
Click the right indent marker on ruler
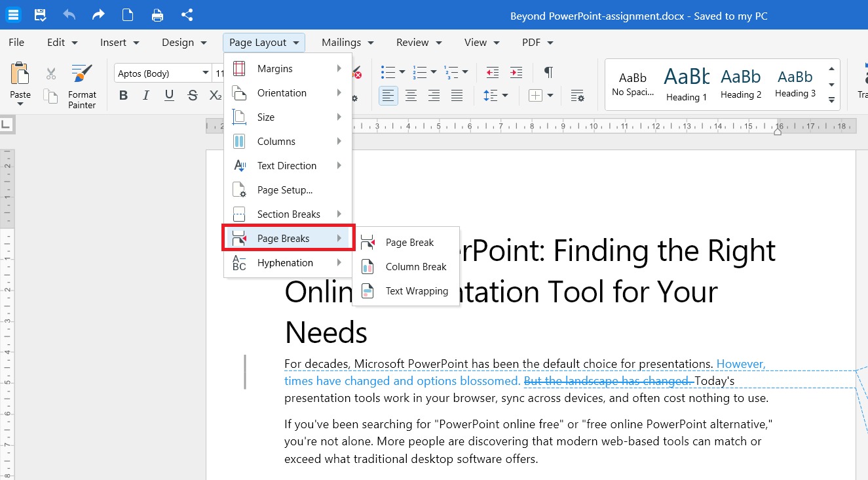[778, 131]
